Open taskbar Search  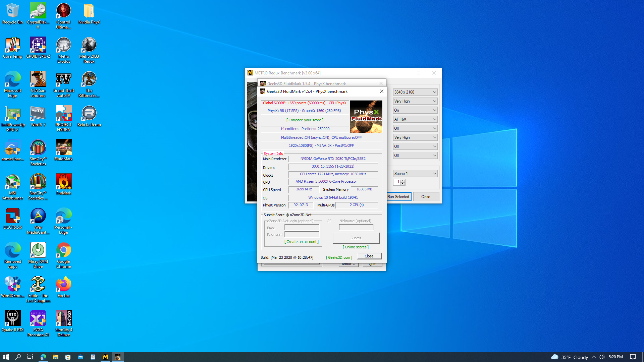point(18,357)
